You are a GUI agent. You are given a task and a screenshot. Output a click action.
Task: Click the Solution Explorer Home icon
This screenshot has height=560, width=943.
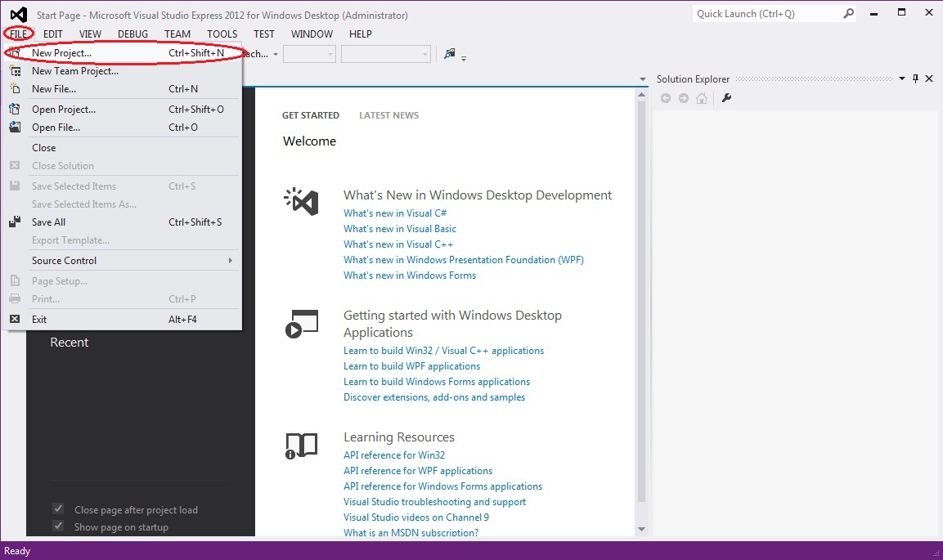[x=702, y=98]
